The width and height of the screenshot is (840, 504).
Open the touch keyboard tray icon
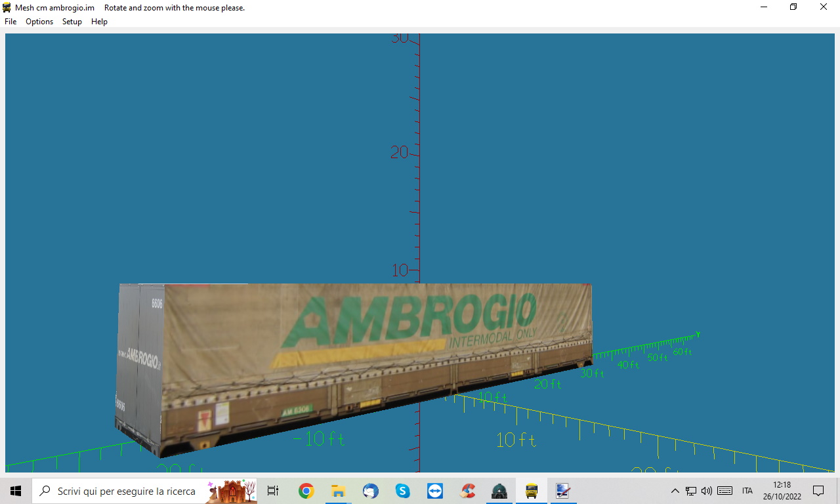[725, 491]
